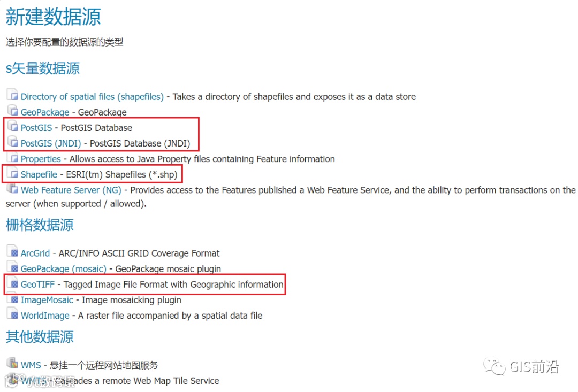Open the ImageMosaic link
578x392 pixels.
point(47,300)
